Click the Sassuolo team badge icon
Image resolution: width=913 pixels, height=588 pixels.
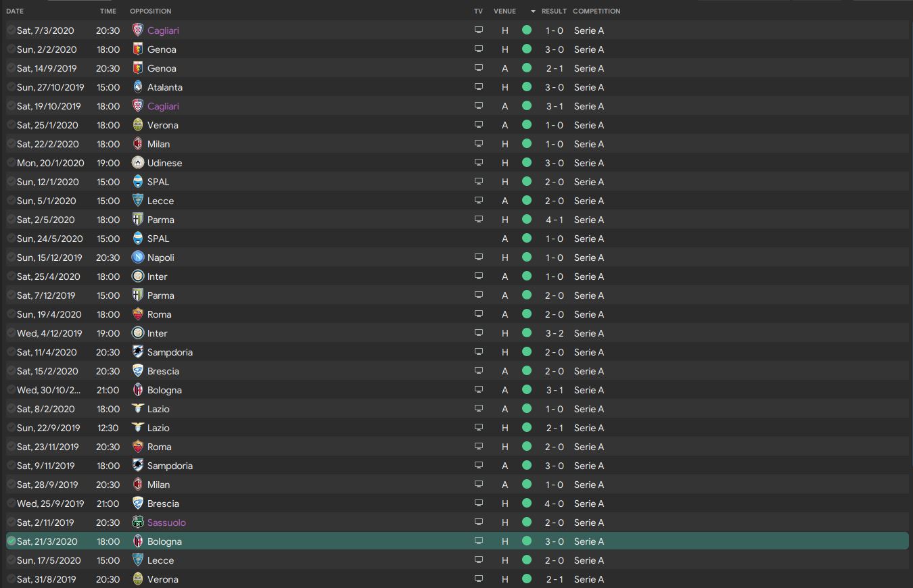pyautogui.click(x=137, y=522)
